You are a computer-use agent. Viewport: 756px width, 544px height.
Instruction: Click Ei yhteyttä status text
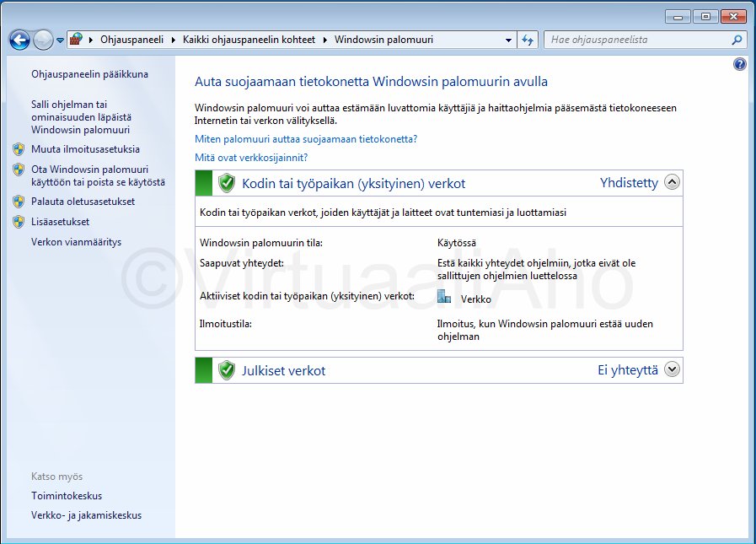click(628, 369)
